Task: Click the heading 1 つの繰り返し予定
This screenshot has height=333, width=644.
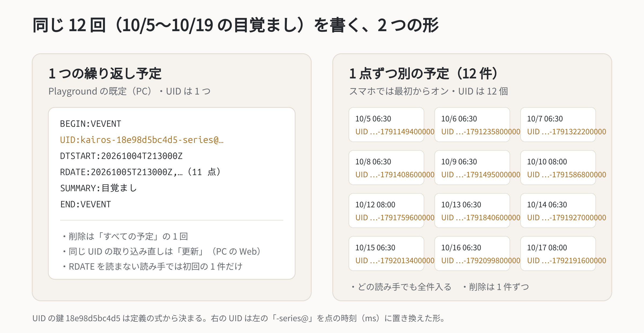Action: coord(105,74)
